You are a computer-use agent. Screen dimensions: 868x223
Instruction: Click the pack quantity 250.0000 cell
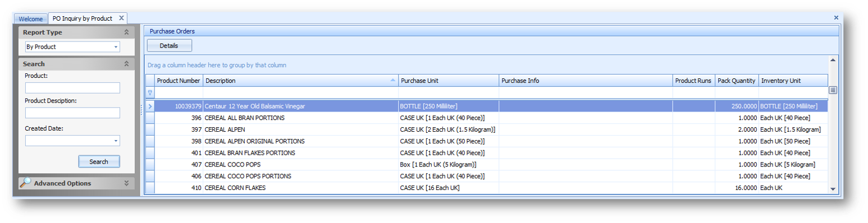pyautogui.click(x=737, y=106)
